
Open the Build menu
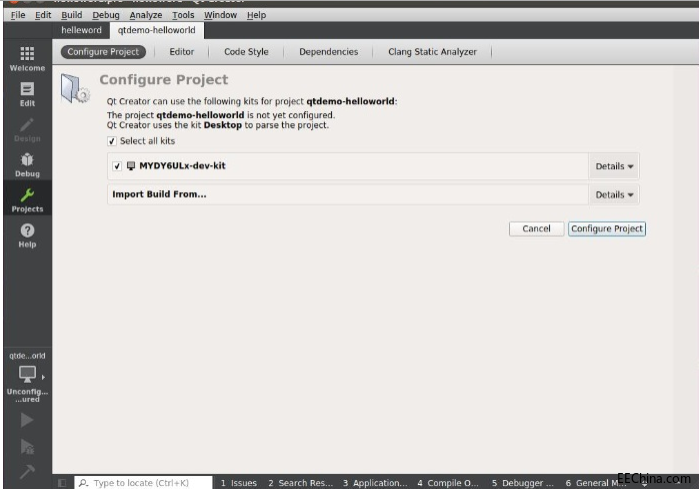[71, 15]
